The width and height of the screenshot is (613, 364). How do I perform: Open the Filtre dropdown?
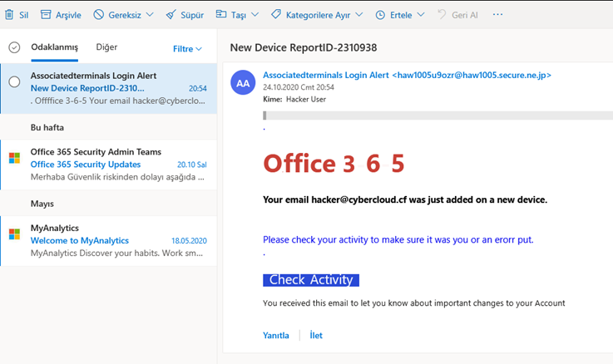pyautogui.click(x=187, y=49)
